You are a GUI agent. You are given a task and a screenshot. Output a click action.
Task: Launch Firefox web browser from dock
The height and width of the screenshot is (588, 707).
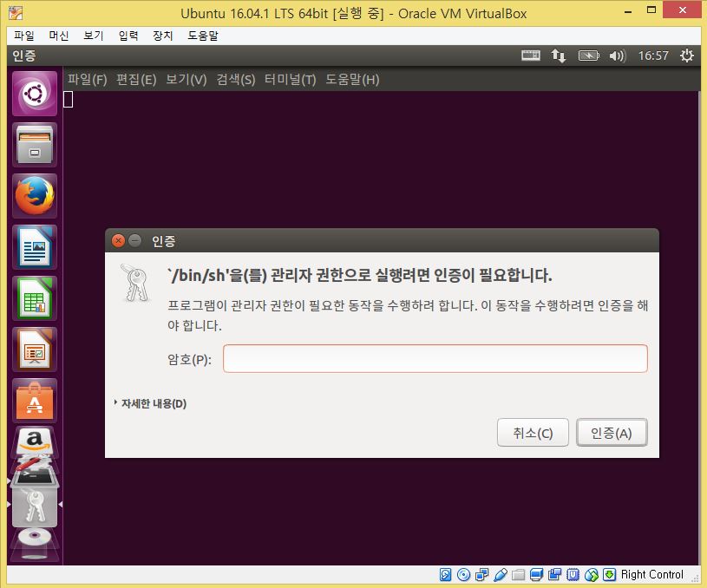pyautogui.click(x=35, y=196)
